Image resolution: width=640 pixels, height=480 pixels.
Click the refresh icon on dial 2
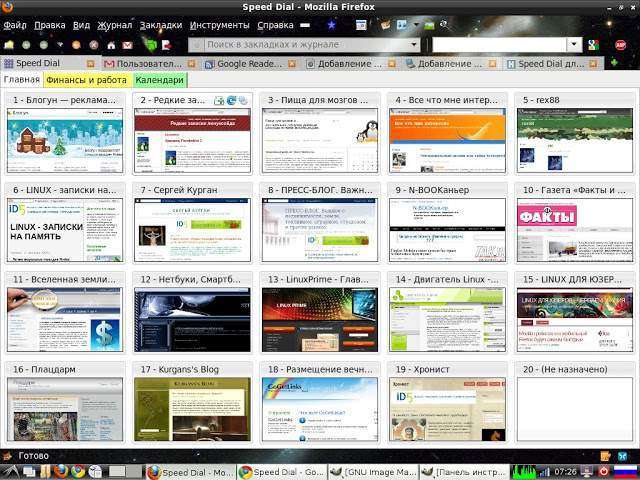coord(231,100)
